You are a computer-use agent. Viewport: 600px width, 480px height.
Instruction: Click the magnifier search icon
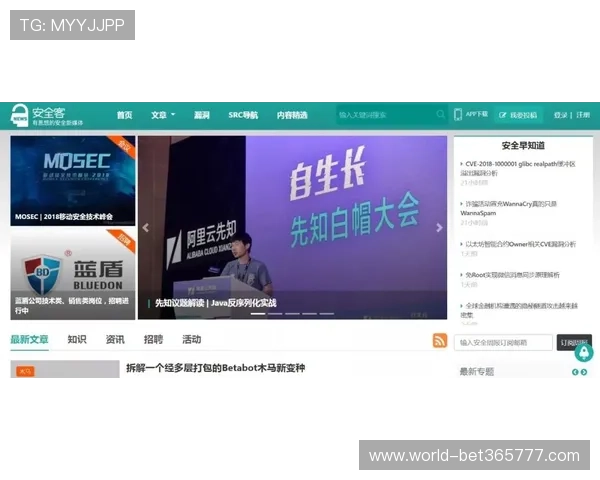440,114
